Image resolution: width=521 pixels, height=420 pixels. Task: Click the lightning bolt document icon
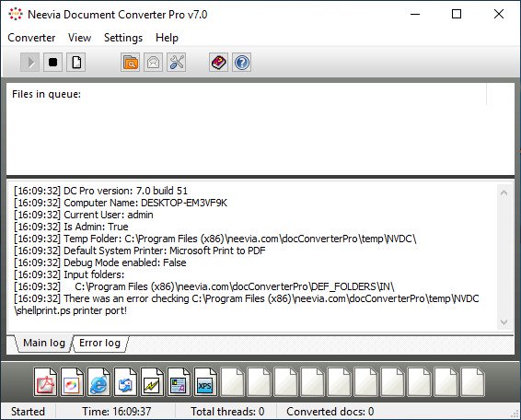[x=152, y=381]
